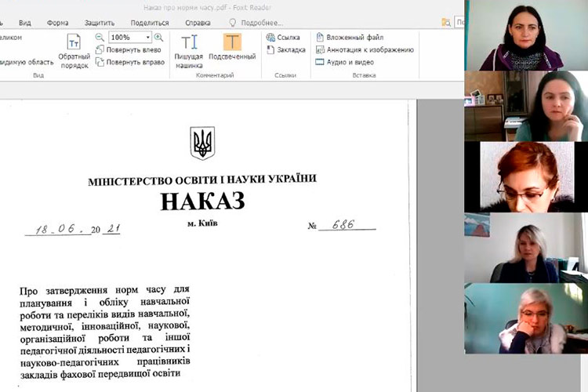Click the Ссылка link tool
The width and height of the screenshot is (588, 392).
click(283, 37)
